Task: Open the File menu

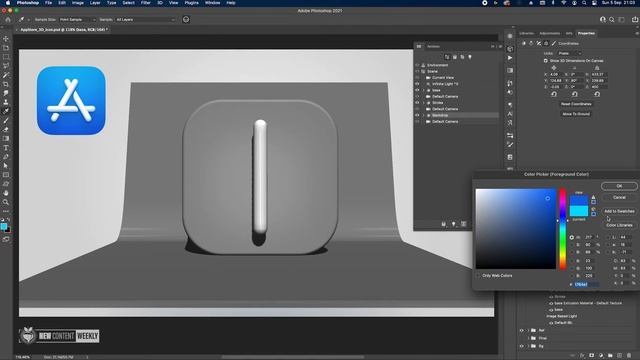Action: click(48, 3)
